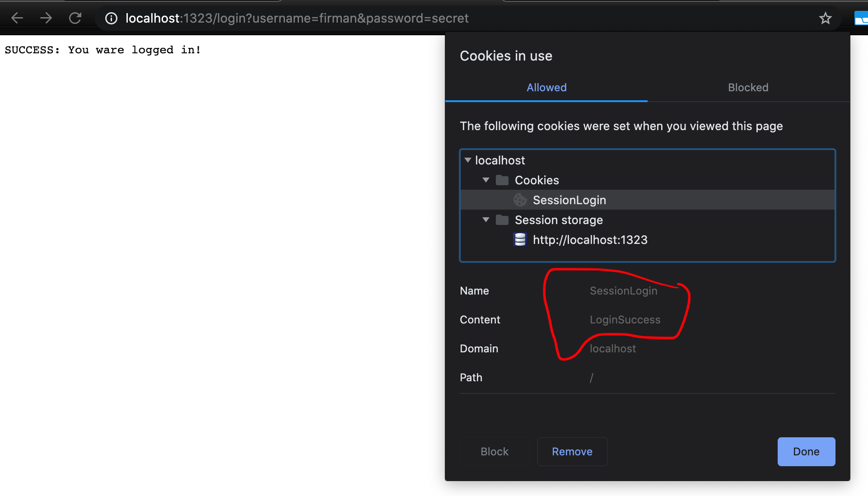Switch to the Allowed tab

(x=546, y=88)
